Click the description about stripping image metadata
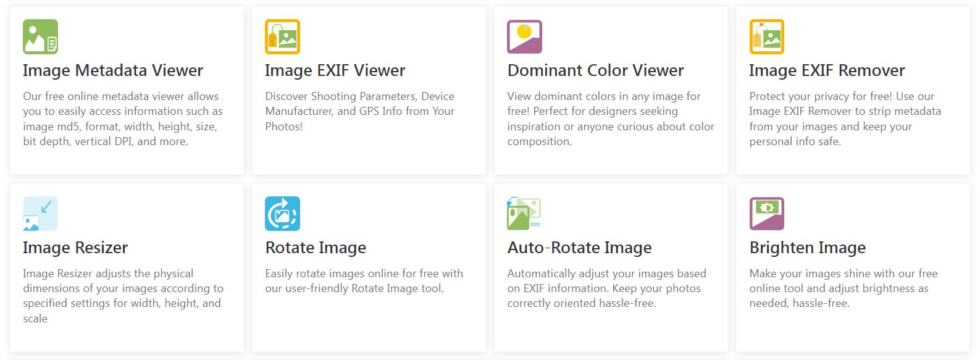This screenshot has height=360, width=980. 844,119
